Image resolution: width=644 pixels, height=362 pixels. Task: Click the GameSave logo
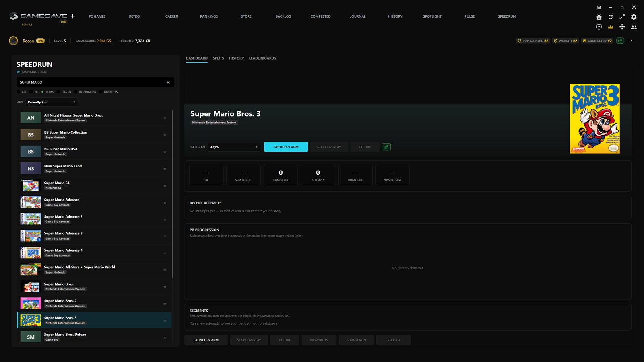point(38,16)
